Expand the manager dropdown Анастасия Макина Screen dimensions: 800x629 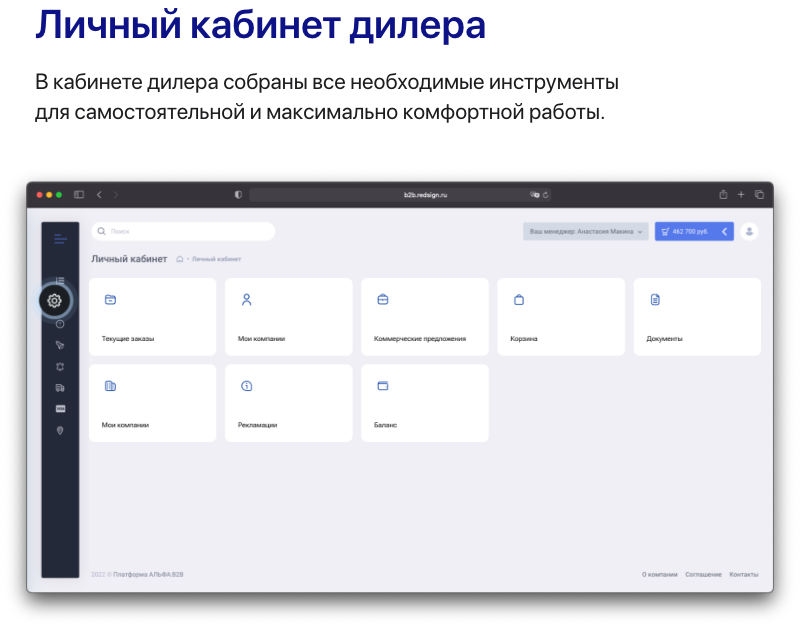[x=586, y=230]
